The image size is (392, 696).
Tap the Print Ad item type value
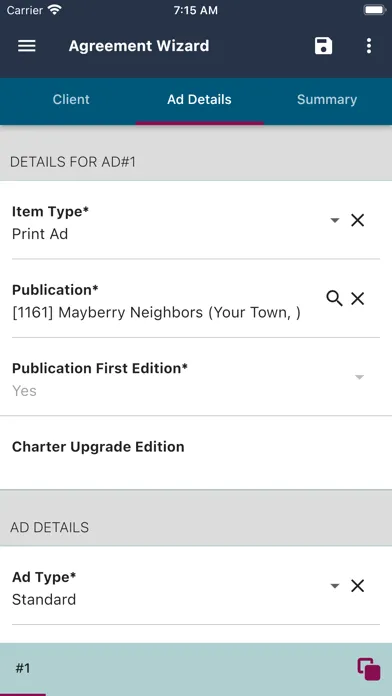40,234
